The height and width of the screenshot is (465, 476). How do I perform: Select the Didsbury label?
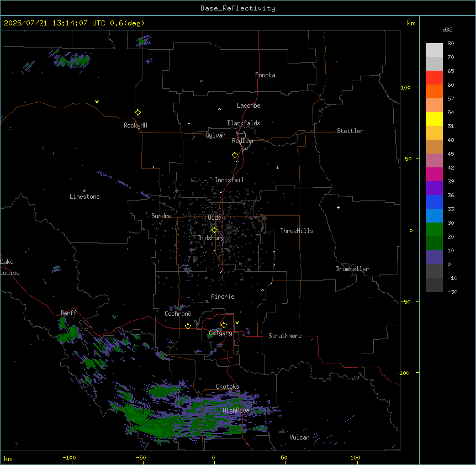coord(211,238)
